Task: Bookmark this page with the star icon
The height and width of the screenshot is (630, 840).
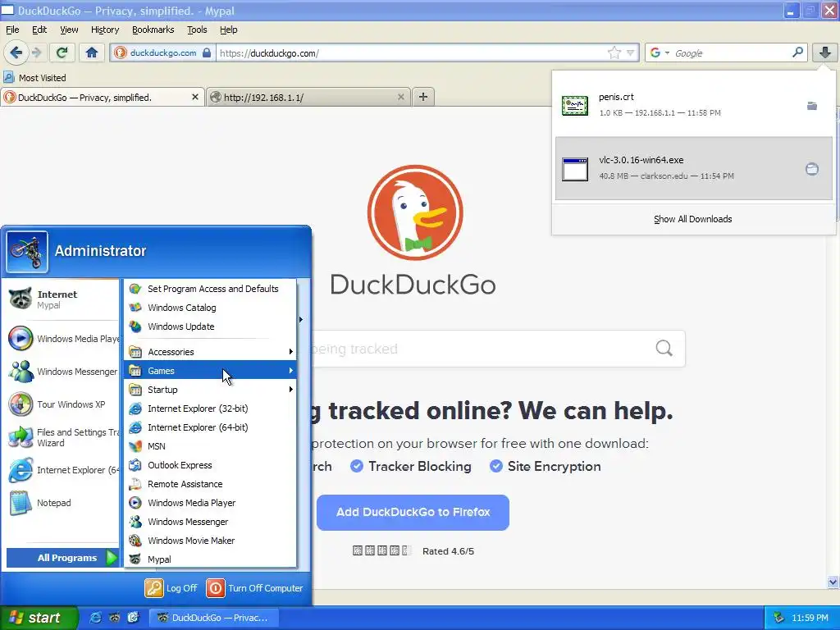Action: (614, 52)
